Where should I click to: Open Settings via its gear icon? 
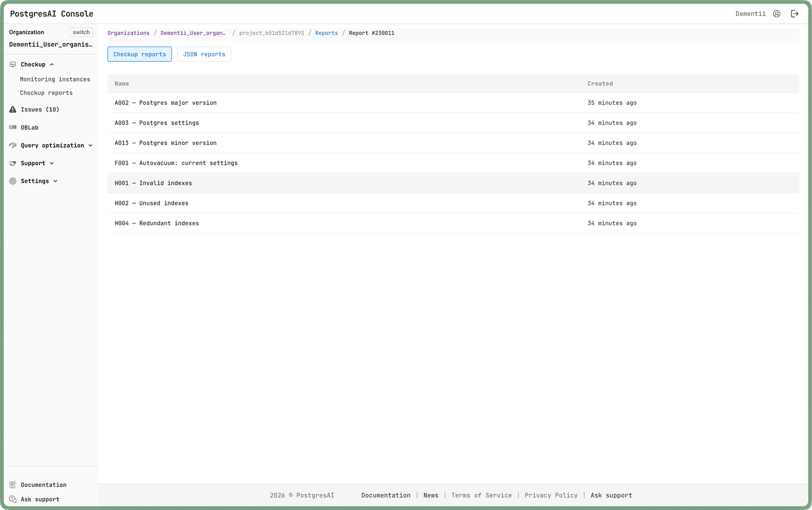point(12,181)
